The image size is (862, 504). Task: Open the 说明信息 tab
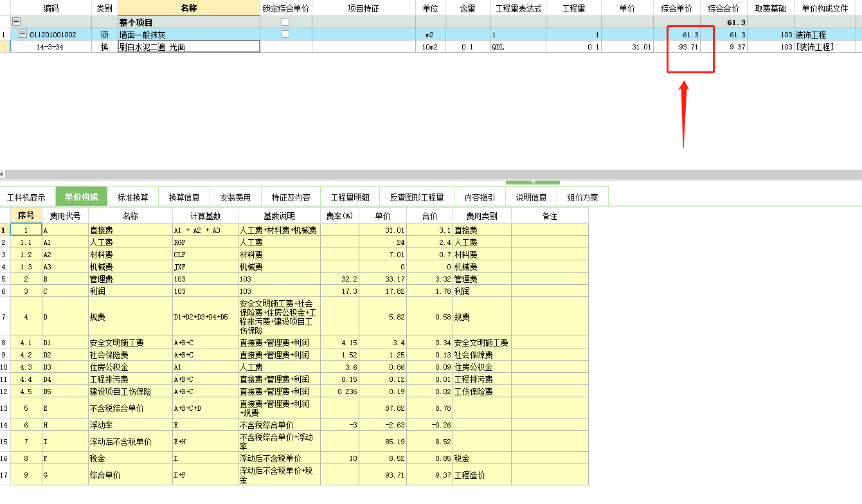coord(531,197)
